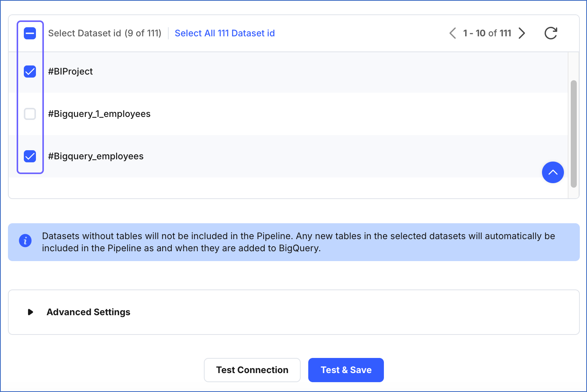Click the Test Connection button
The image size is (587, 392).
[252, 370]
